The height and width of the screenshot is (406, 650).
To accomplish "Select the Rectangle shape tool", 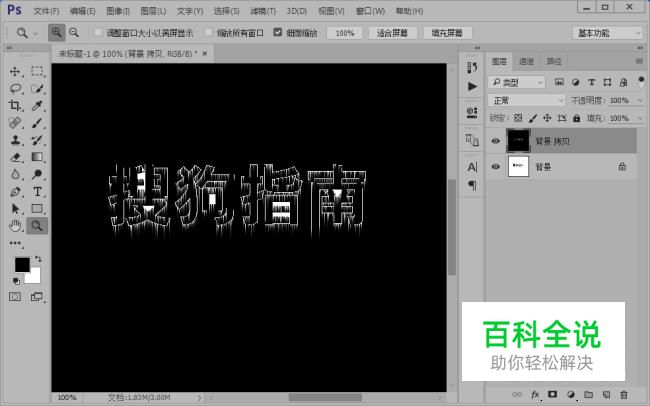I will coord(37,209).
